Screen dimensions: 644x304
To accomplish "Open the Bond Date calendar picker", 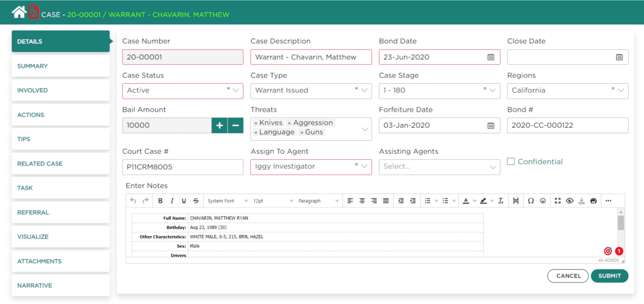I will (x=491, y=57).
